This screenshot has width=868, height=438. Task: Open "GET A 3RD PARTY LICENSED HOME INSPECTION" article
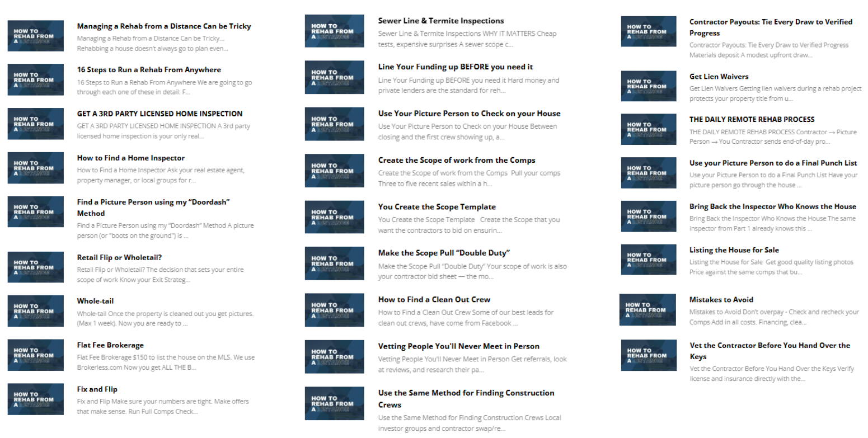(x=160, y=114)
